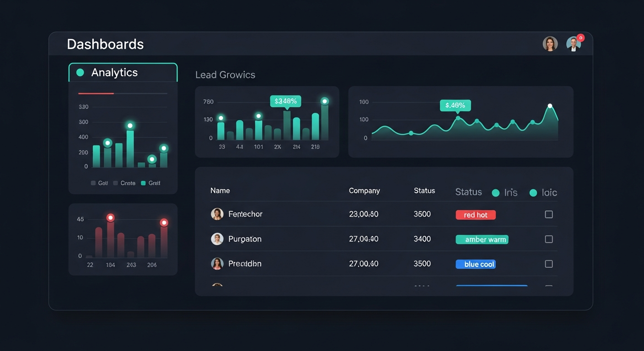Click the blue cool status badge
The width and height of the screenshot is (644, 351).
click(476, 264)
